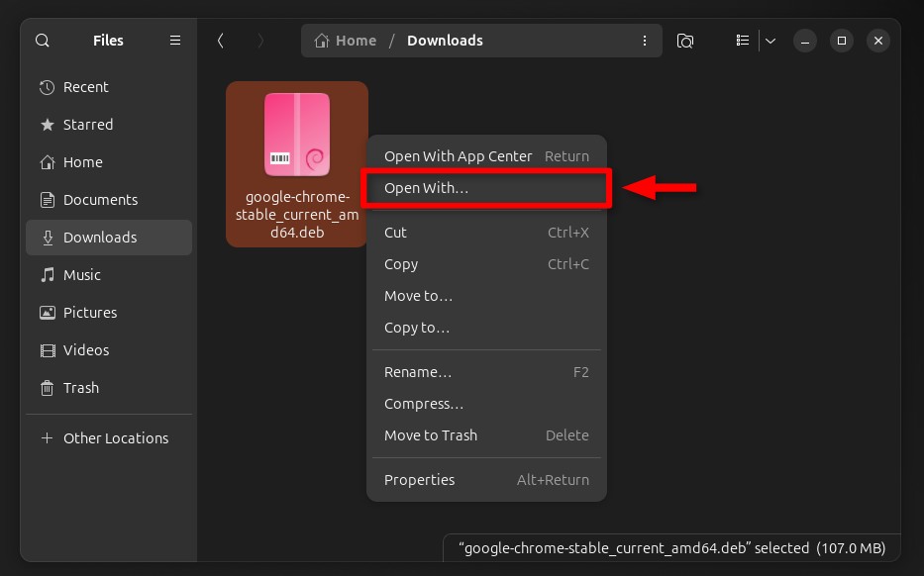Viewport: 924px width, 576px height.
Task: Click the search folder camera icon
Action: [x=684, y=41]
